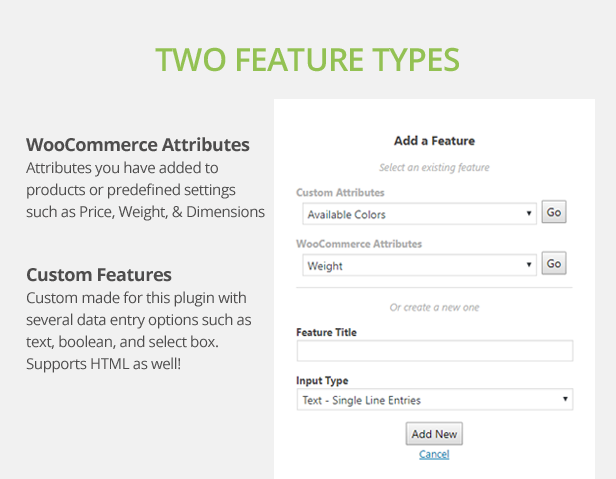Screen dimensions: 616x479
Task: Click inside the Feature Title input field
Action: [434, 351]
